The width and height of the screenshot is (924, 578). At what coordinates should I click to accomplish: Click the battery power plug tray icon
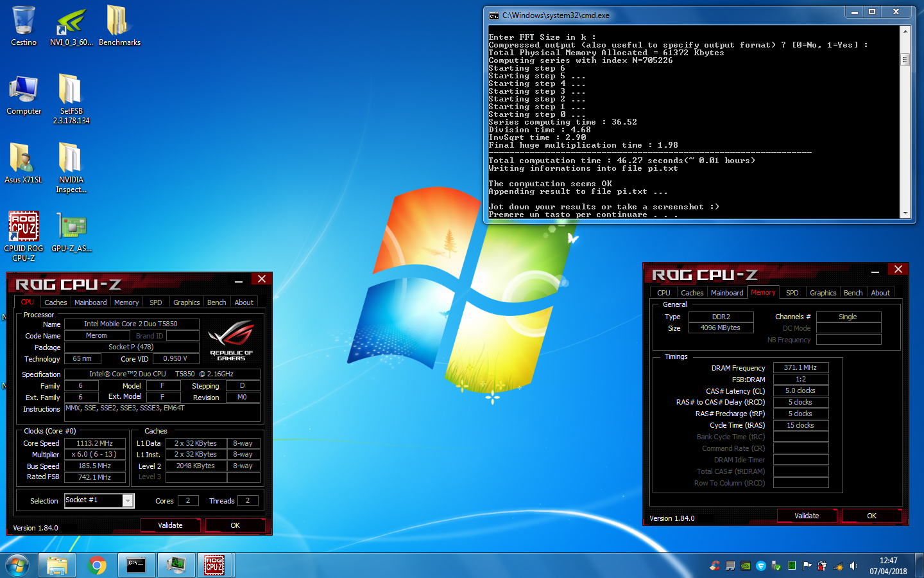click(822, 566)
